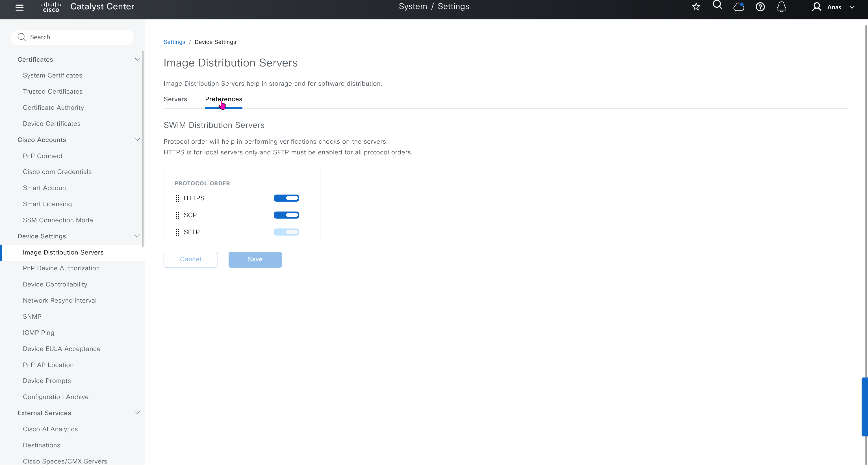Viewport: 868px width, 468px height.
Task: Open global search magnifier icon
Action: click(x=717, y=5)
